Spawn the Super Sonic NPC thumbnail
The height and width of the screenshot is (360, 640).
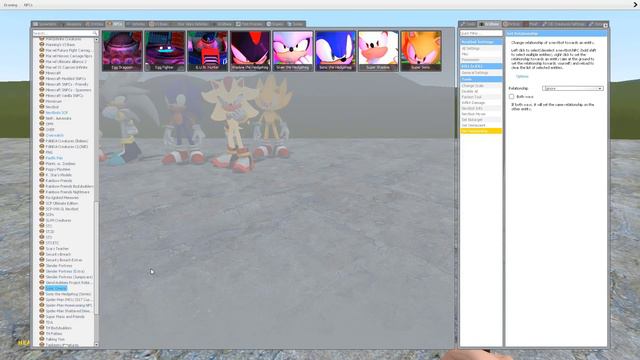click(x=421, y=51)
